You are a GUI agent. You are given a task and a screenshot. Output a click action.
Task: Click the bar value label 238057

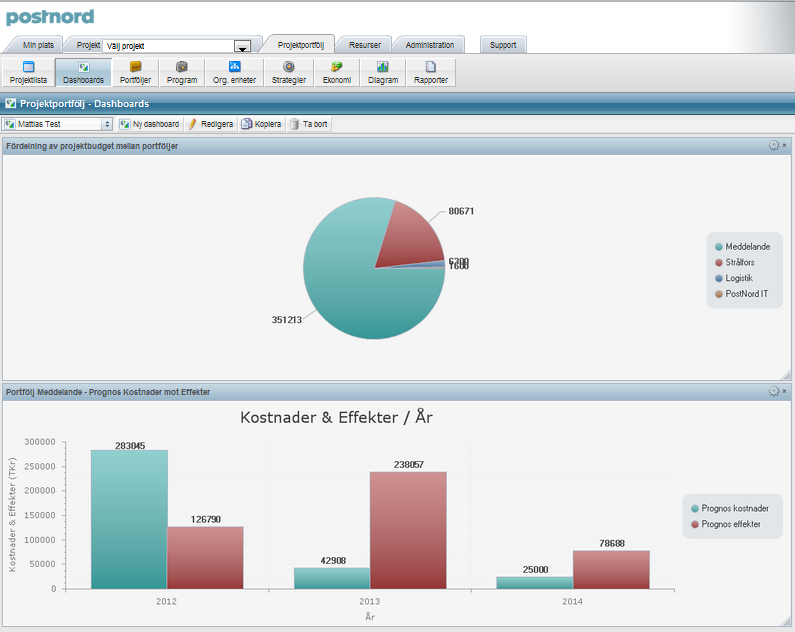click(409, 464)
